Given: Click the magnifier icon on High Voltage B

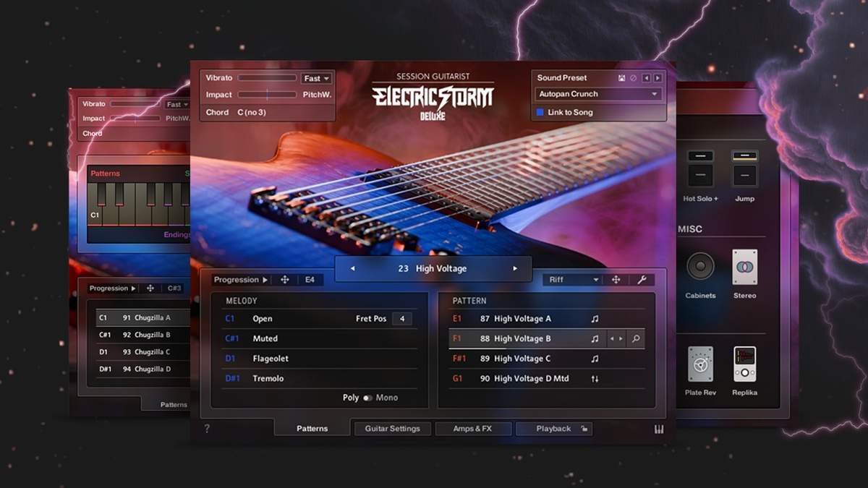Looking at the screenshot, I should [636, 338].
